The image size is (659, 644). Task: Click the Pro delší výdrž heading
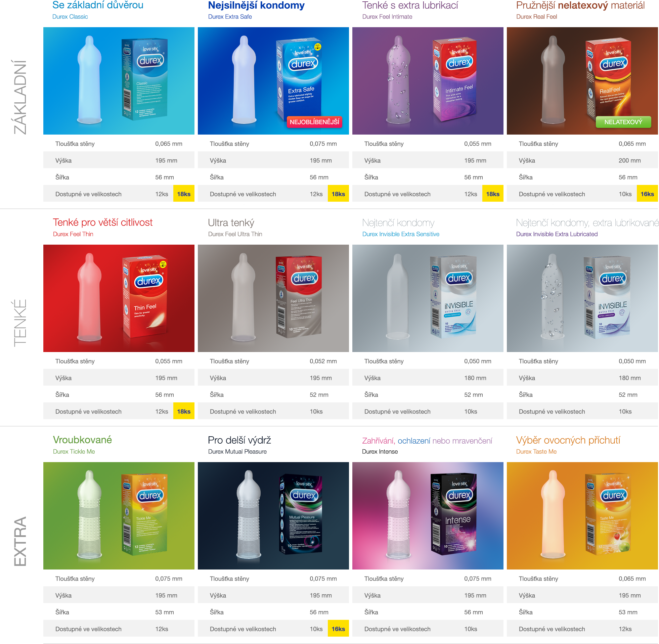(239, 440)
